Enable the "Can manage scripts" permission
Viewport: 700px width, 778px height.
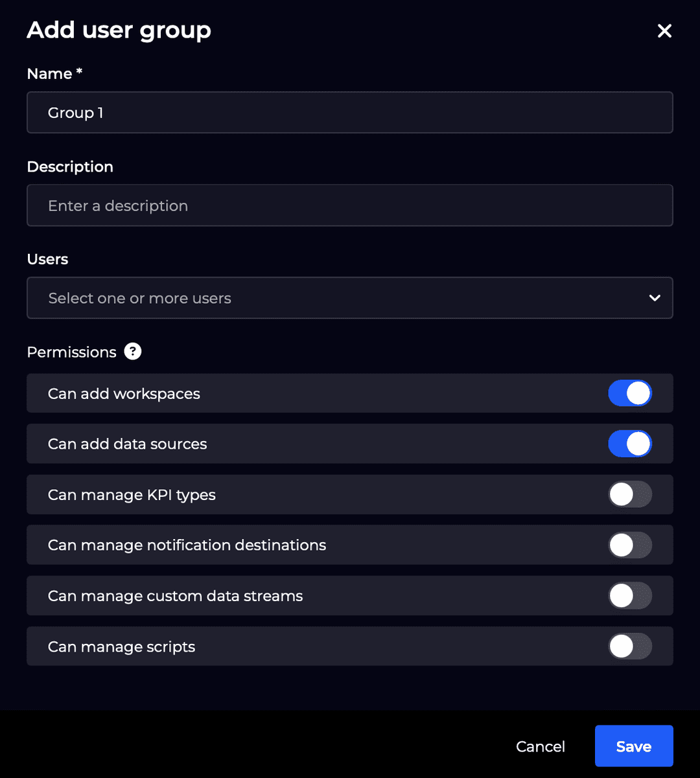[629, 646]
